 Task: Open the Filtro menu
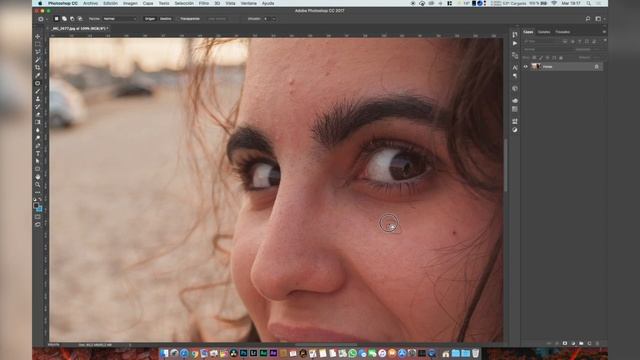tap(204, 3)
